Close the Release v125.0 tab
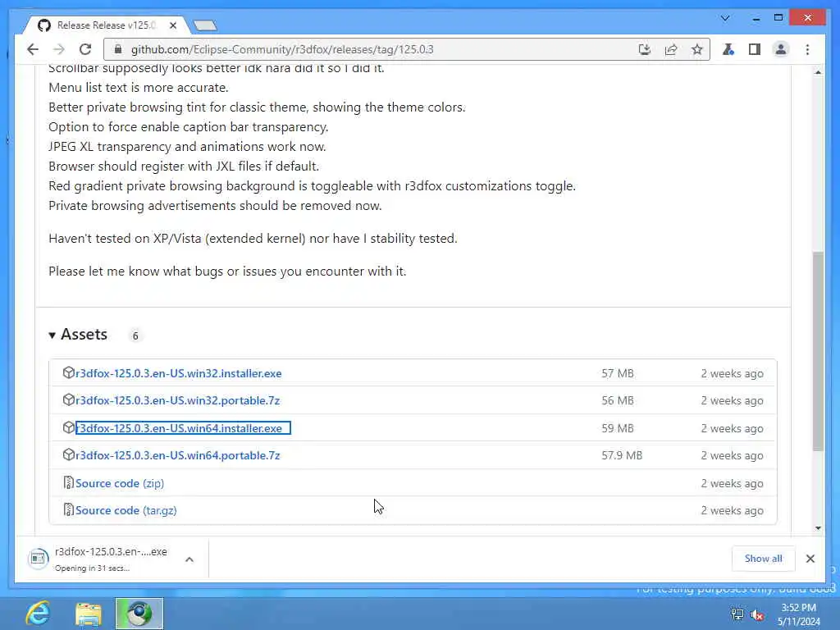840x630 pixels. (x=173, y=25)
